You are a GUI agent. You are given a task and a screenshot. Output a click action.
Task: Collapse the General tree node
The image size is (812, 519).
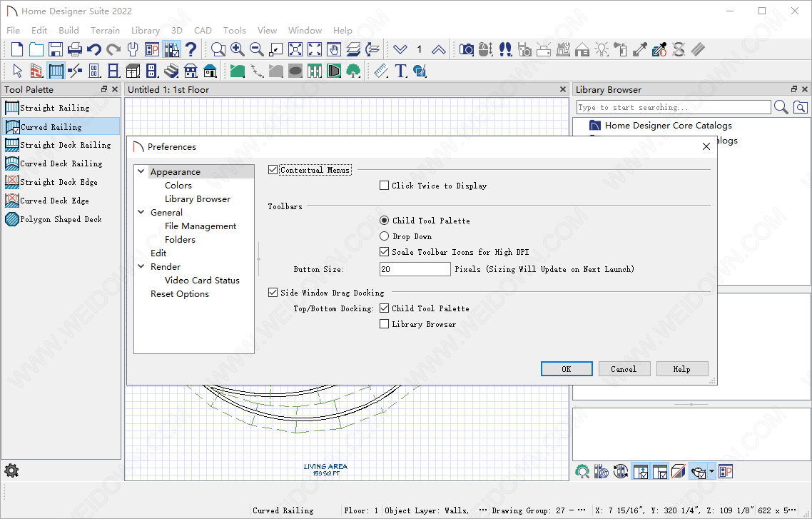[x=141, y=212]
